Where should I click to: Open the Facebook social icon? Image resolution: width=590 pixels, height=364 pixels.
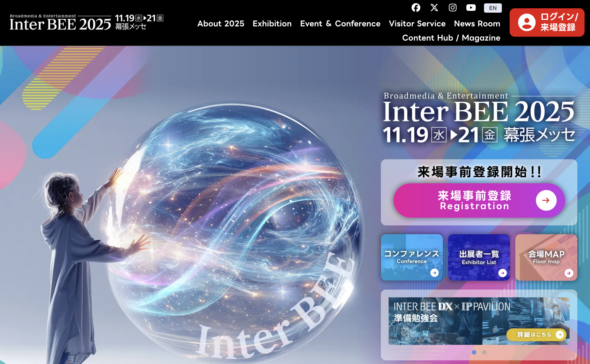click(416, 8)
